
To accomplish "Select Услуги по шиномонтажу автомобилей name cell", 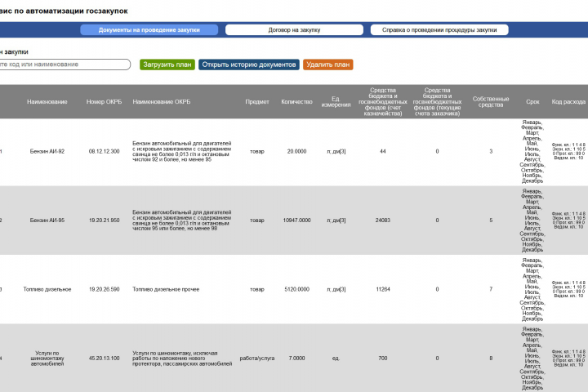I will click(47, 359).
